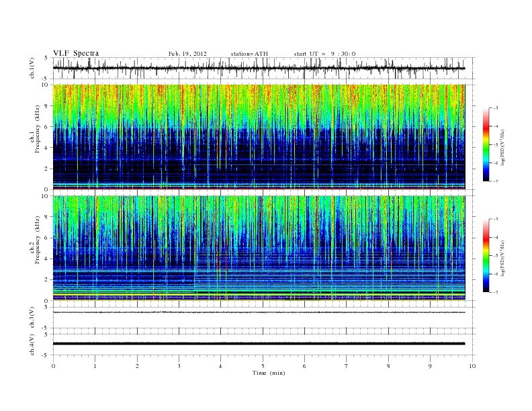The image size is (532, 411).
Task: Click the -4 label on ch.2 color bar
Action: (x=496, y=237)
